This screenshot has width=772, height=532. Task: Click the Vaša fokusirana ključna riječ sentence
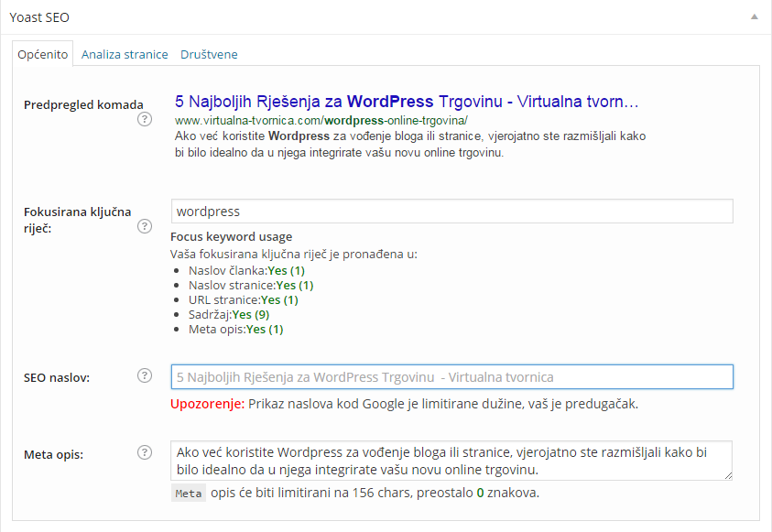(294, 254)
